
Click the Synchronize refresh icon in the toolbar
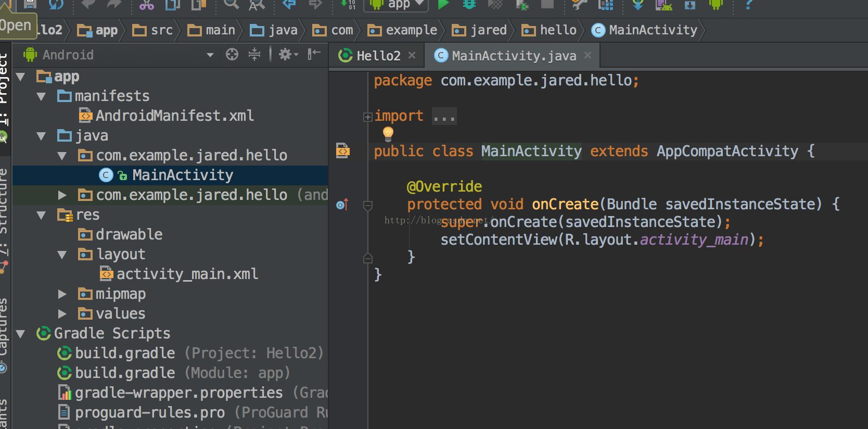point(56,4)
